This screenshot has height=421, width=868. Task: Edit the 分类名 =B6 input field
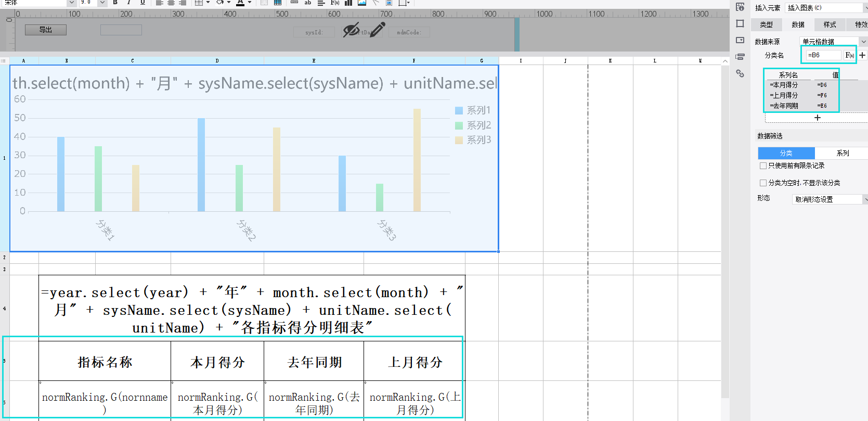click(x=823, y=55)
